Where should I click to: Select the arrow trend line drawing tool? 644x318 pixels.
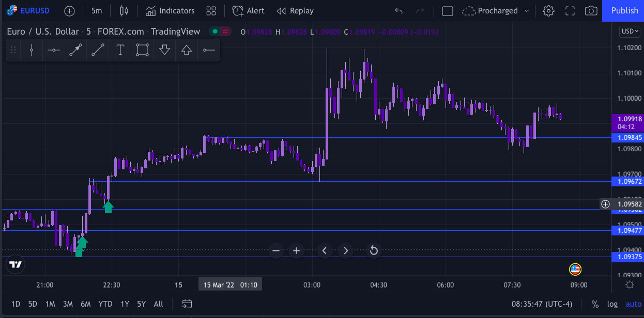tap(76, 50)
